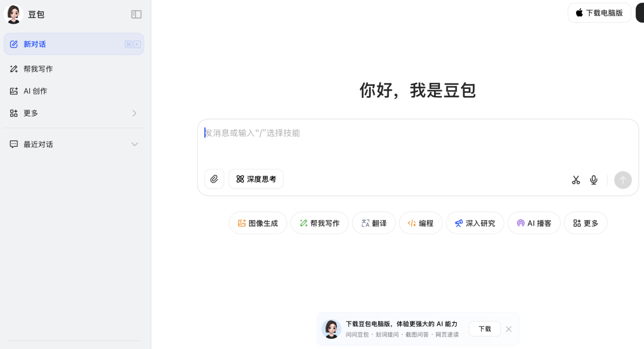Image resolution: width=644 pixels, height=349 pixels.
Task: Start a 新对话 new conversation
Action: (35, 44)
